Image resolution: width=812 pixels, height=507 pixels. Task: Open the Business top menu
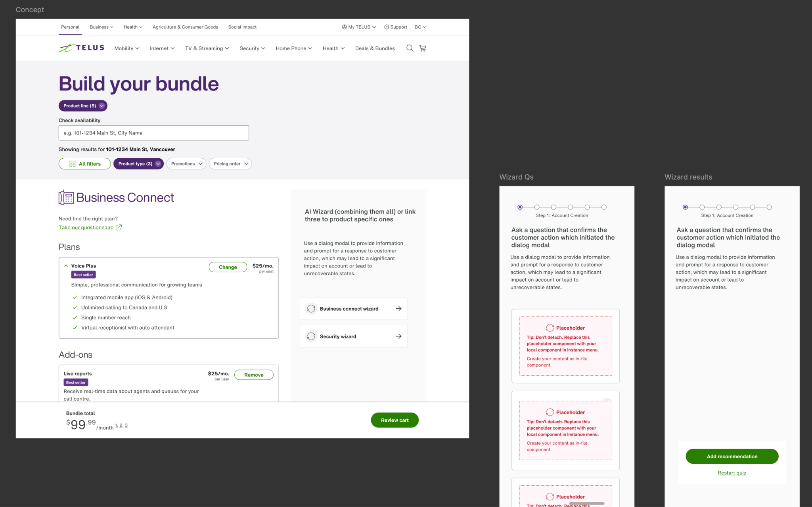pos(101,27)
